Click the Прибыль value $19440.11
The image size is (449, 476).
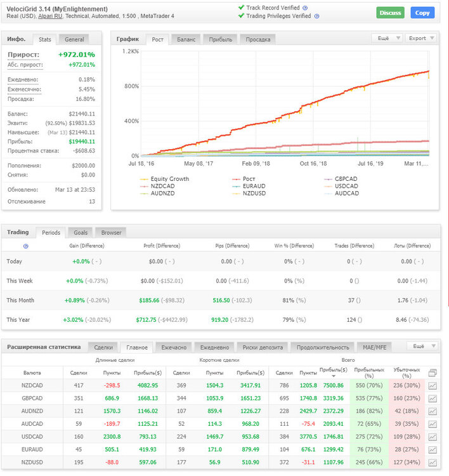click(x=82, y=142)
